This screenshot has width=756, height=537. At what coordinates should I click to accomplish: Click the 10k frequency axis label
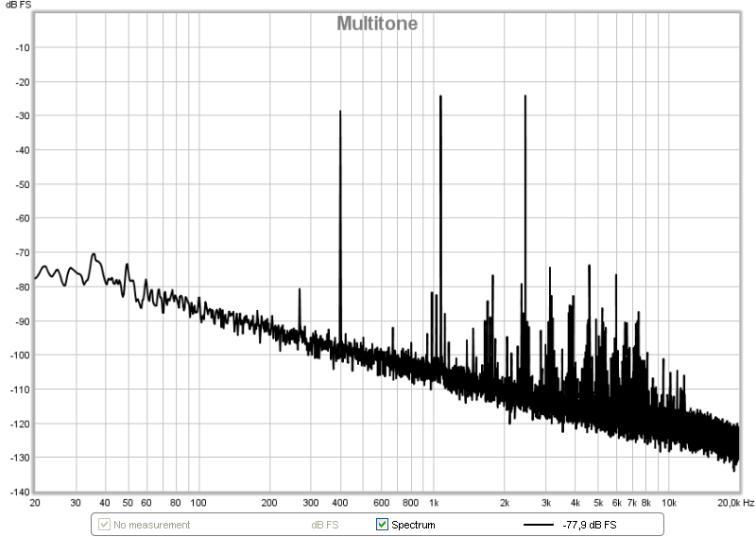tap(669, 503)
